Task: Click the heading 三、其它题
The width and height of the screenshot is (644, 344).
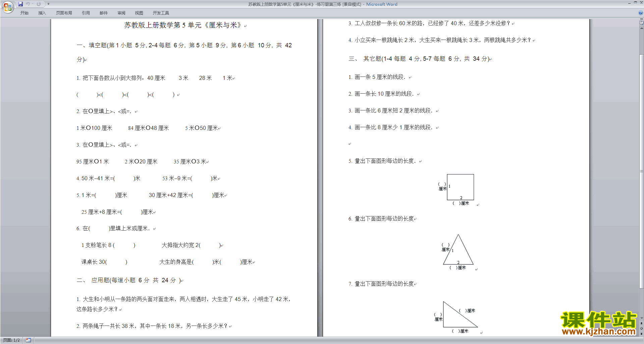Action: [419, 59]
